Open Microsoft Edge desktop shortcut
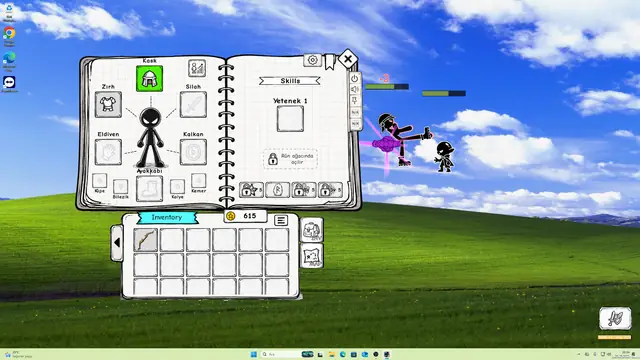Image resolution: width=640 pixels, height=360 pixels. (9, 58)
